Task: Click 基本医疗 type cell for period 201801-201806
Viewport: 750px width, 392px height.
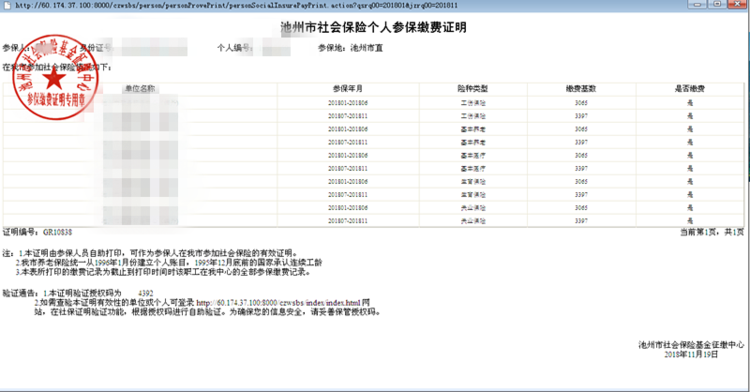Action: pos(473,155)
